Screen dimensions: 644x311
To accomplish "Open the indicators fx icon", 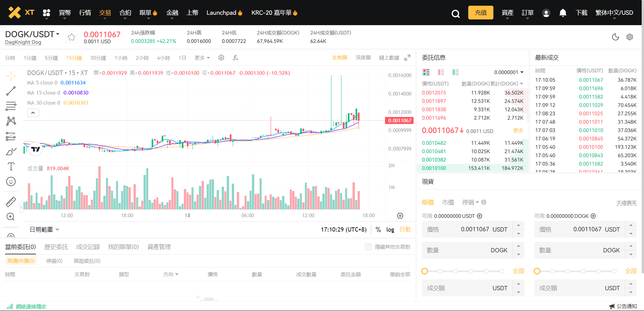I will point(235,58).
